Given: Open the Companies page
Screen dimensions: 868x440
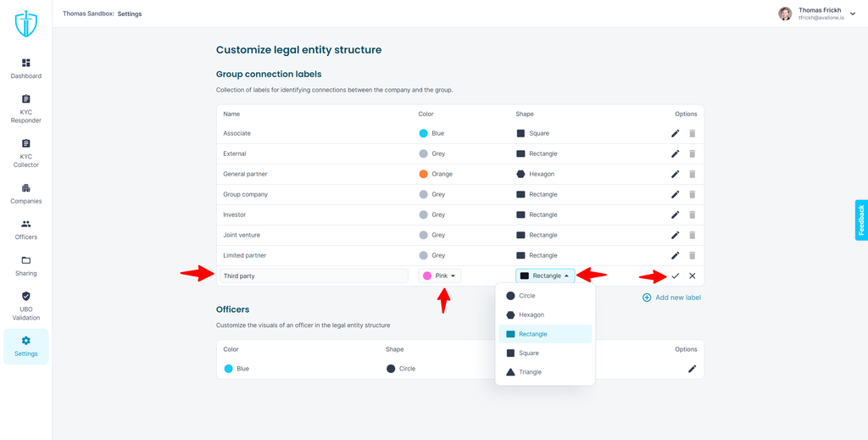Looking at the screenshot, I should [x=26, y=193].
